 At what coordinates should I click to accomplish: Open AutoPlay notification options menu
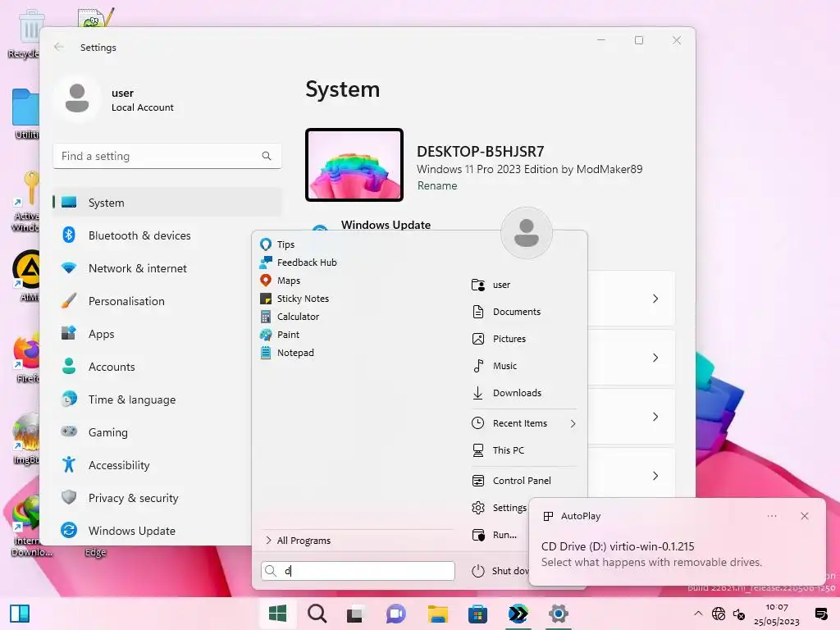[771, 516]
